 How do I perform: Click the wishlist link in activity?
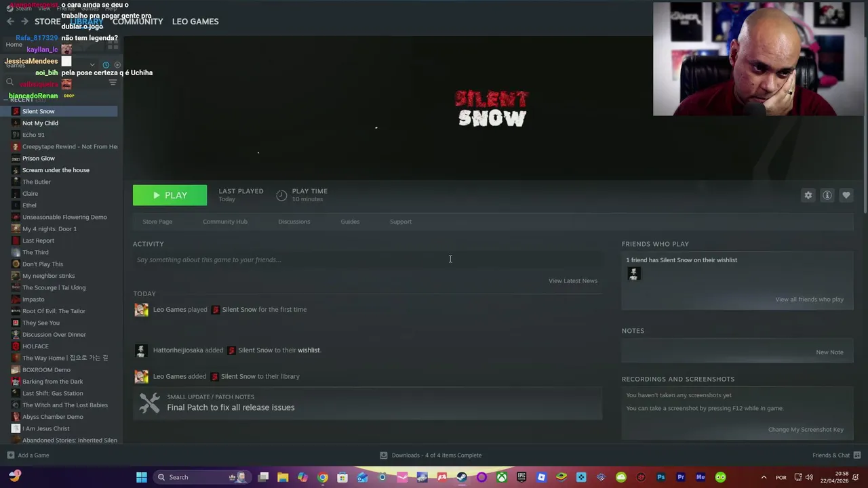[309, 350]
